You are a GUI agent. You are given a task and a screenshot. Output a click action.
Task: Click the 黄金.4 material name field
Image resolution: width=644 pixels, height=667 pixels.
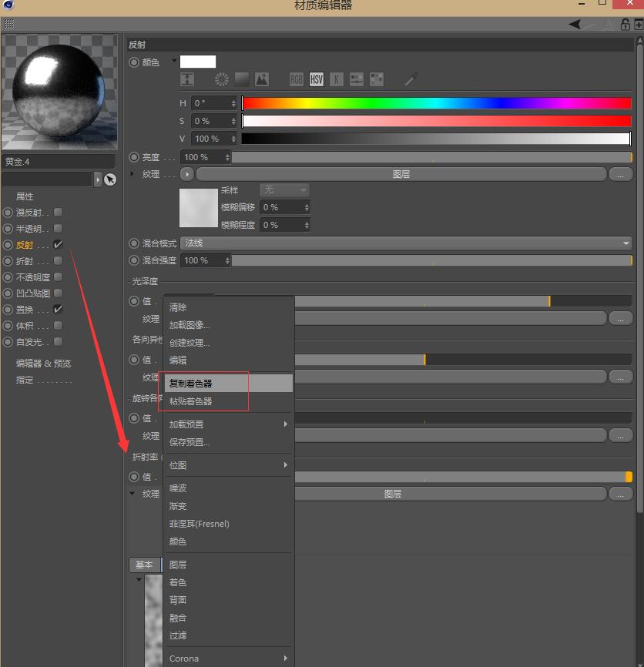(x=59, y=162)
